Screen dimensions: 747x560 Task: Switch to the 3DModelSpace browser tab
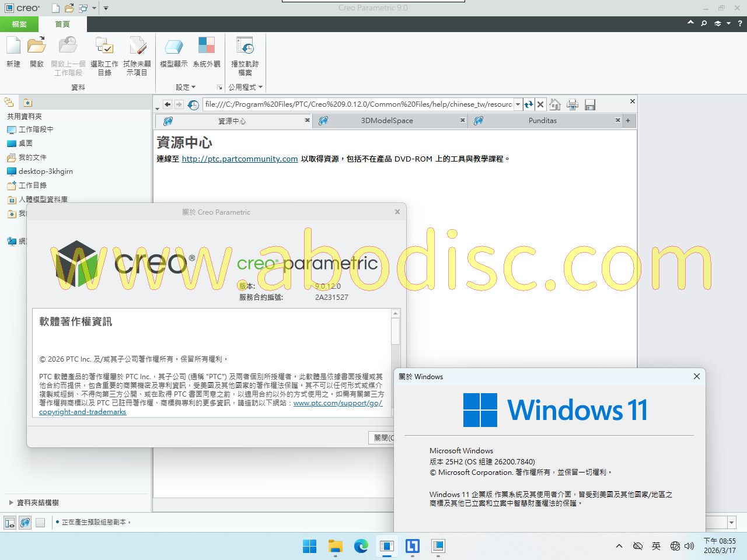tap(386, 121)
